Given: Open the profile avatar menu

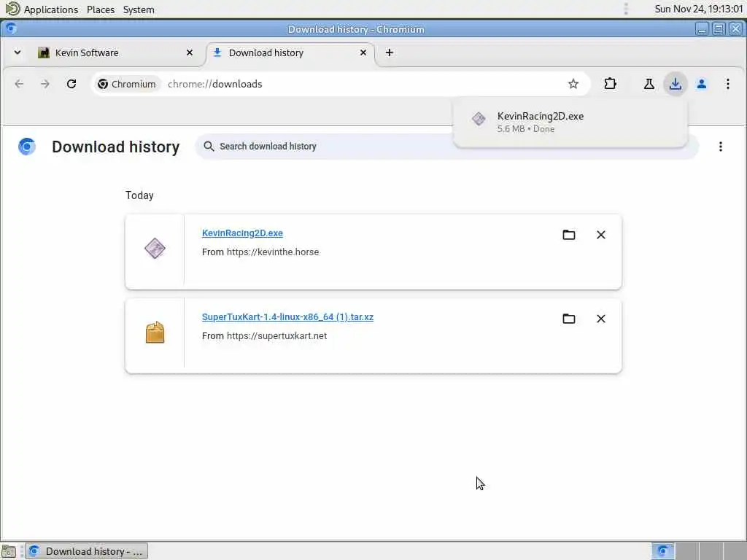Looking at the screenshot, I should (x=701, y=84).
